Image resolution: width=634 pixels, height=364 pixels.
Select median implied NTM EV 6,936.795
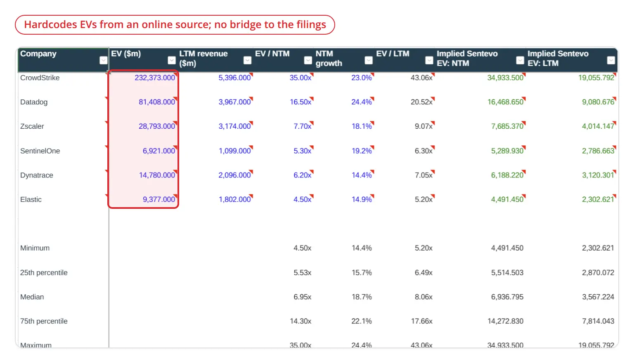click(507, 297)
